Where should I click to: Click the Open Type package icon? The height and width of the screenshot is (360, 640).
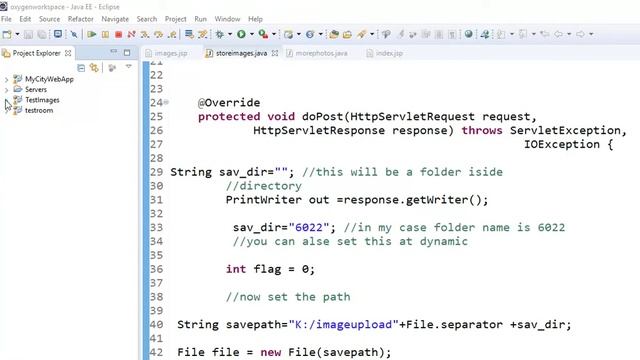334,34
